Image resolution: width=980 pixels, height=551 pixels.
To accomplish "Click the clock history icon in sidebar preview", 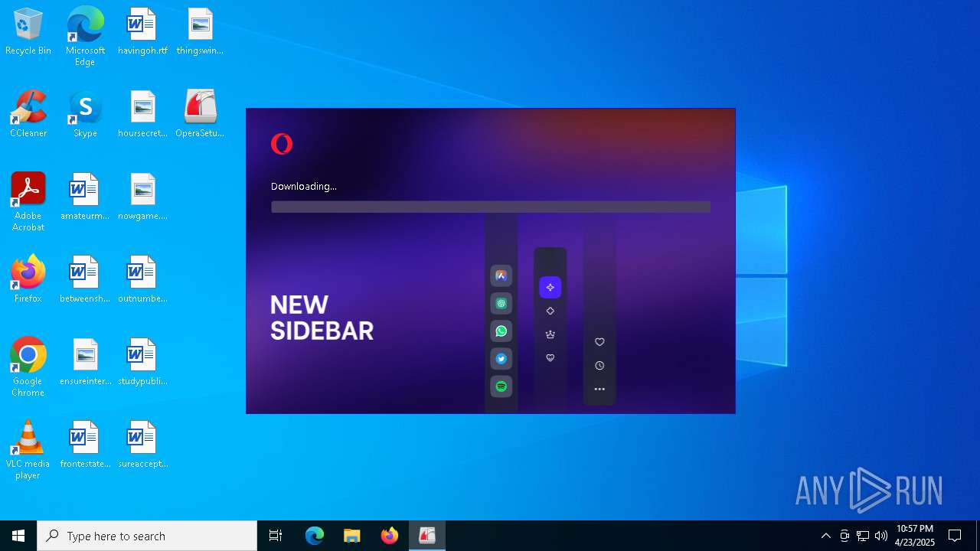I will click(x=599, y=366).
